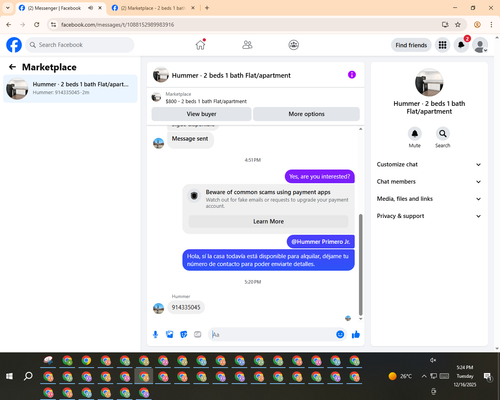Click the Marketplace back arrow
500x400 pixels.
pos(12,67)
